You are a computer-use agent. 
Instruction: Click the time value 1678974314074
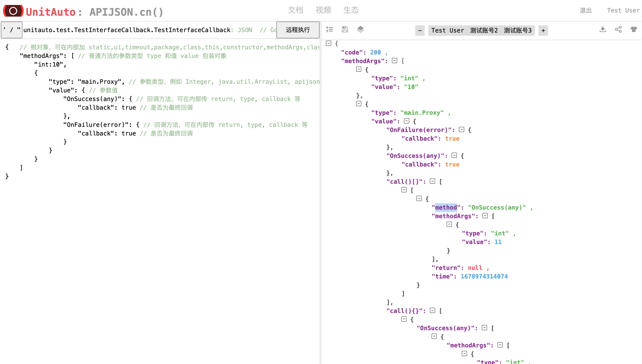[484, 276]
